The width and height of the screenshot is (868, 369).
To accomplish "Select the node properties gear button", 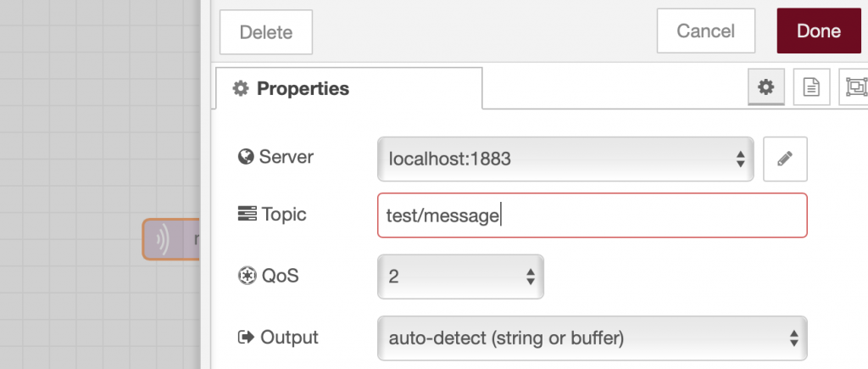I will tap(765, 87).
